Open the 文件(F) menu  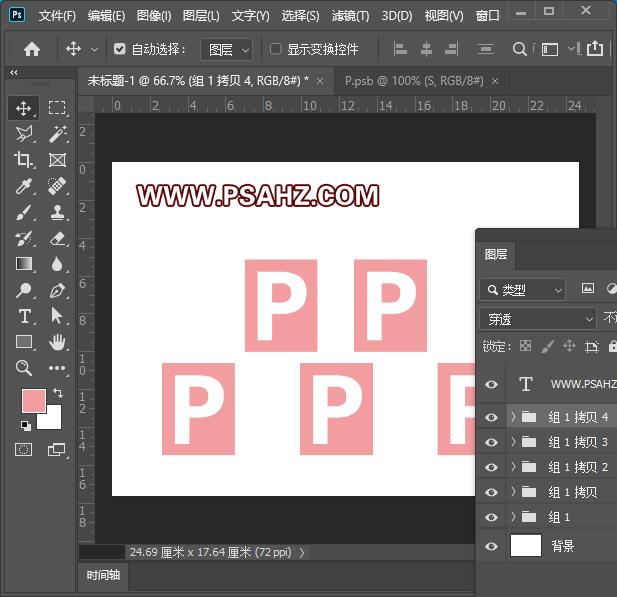pos(57,16)
